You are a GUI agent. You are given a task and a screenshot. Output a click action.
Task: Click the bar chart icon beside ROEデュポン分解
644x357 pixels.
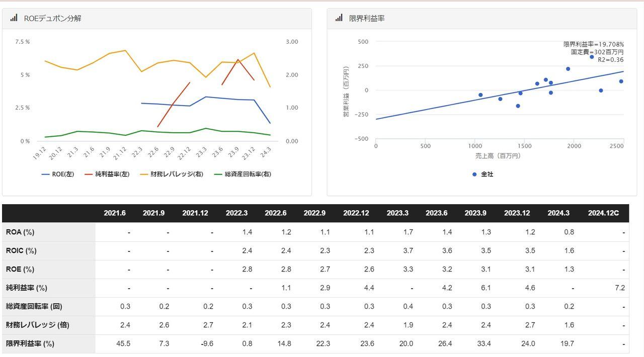point(14,18)
